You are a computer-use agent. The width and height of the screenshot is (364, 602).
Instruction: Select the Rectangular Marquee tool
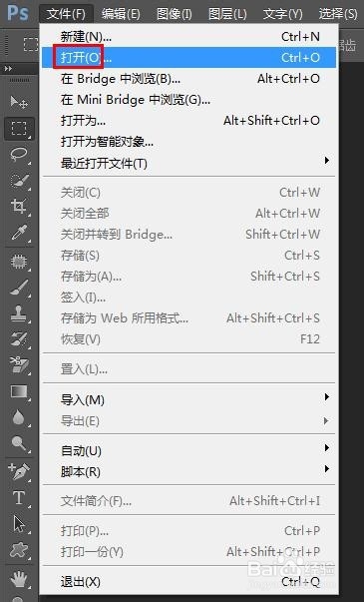click(19, 128)
